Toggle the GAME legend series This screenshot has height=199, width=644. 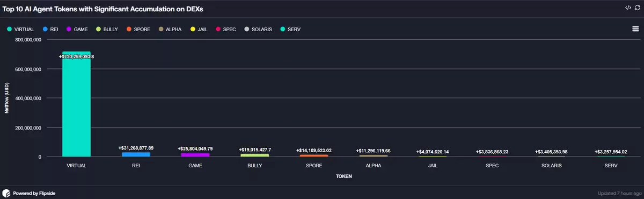coord(77,29)
